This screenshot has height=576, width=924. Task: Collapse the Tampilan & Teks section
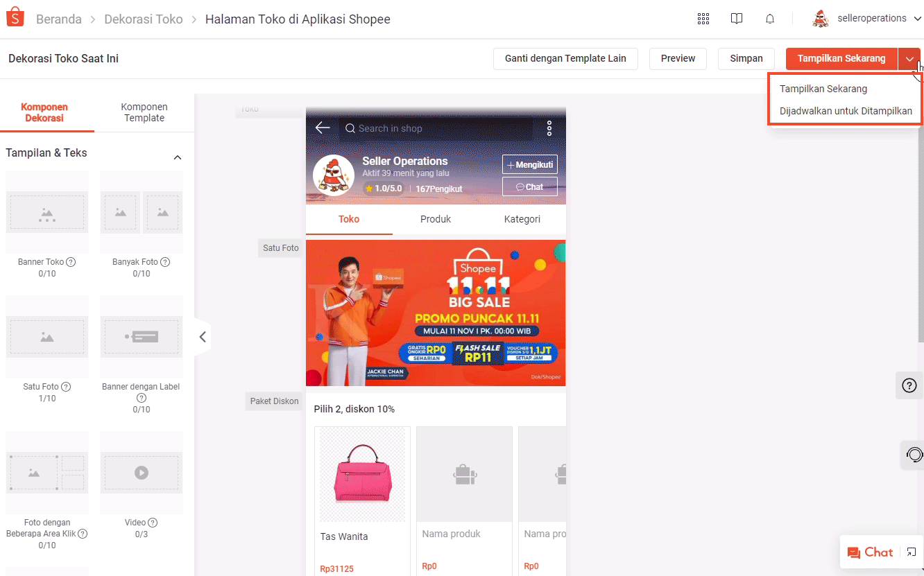178,157
